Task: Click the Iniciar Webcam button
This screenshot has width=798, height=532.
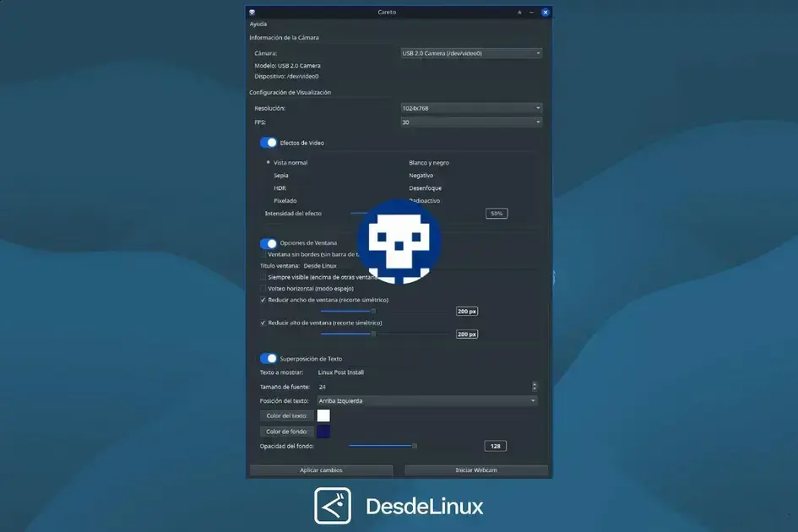Action: pyautogui.click(x=476, y=470)
